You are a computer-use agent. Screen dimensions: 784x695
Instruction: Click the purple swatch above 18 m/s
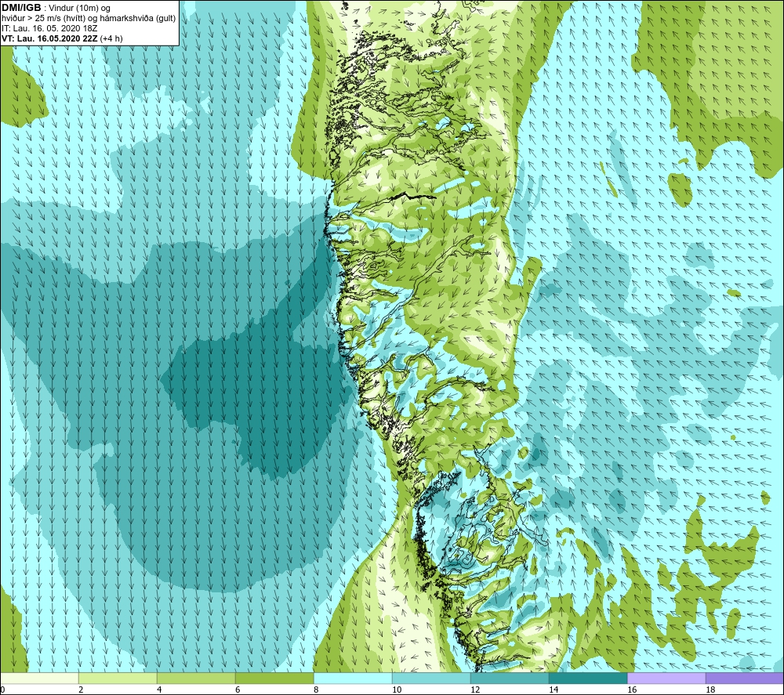click(x=745, y=678)
